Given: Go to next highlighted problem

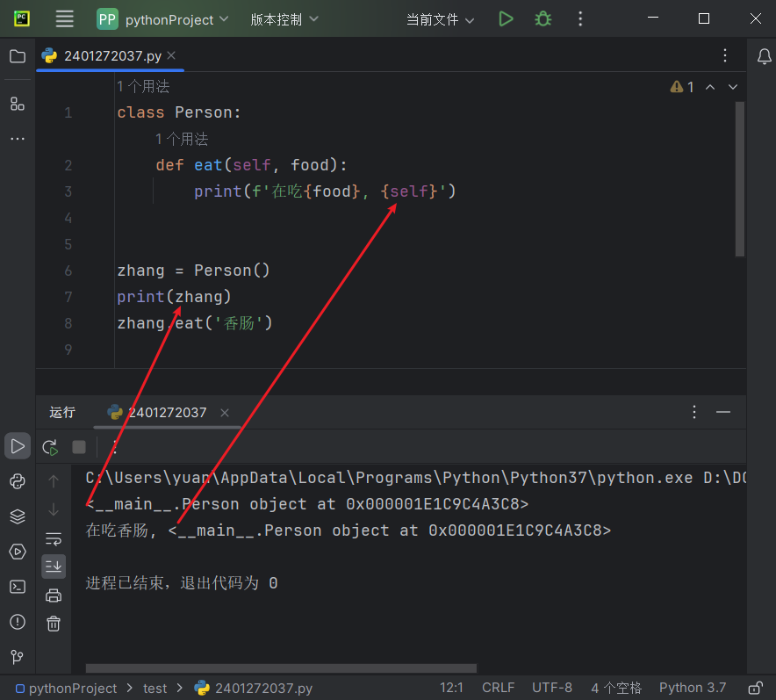Looking at the screenshot, I should click(x=732, y=87).
